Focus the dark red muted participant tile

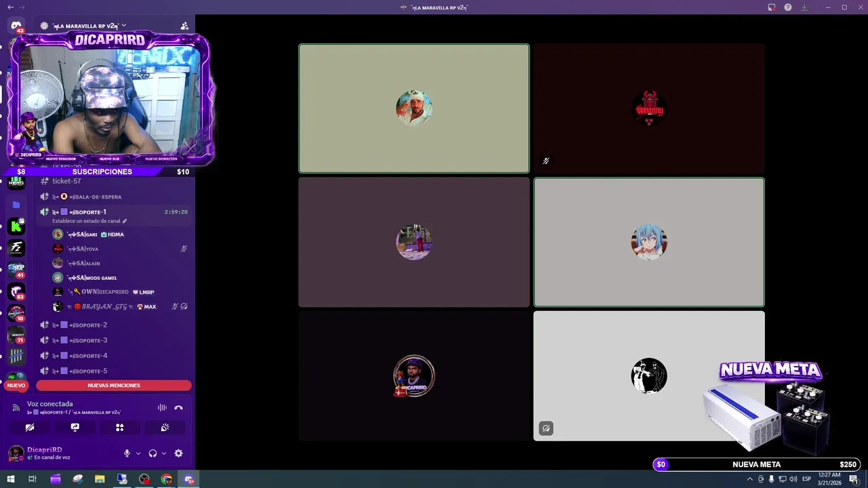(649, 108)
